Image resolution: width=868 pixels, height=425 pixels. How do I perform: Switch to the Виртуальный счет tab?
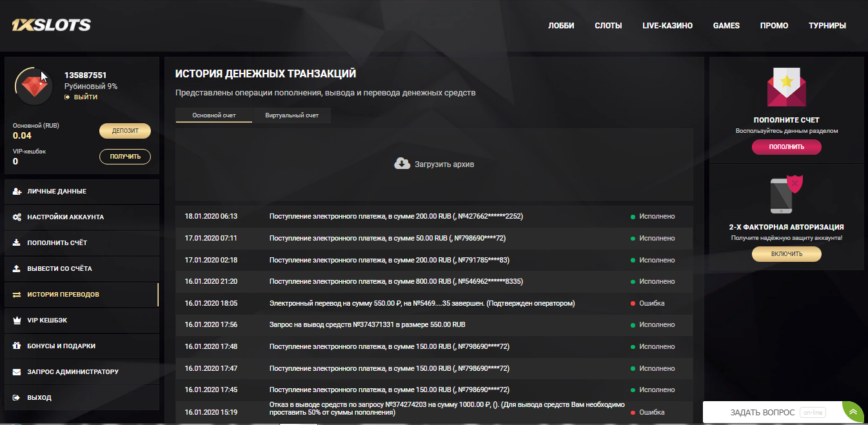pyautogui.click(x=292, y=115)
